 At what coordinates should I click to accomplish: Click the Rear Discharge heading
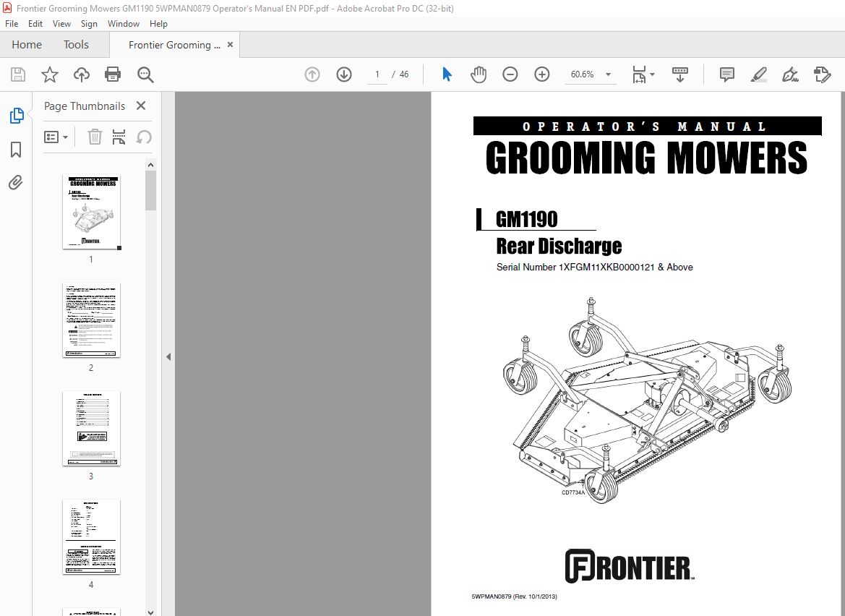pos(559,247)
